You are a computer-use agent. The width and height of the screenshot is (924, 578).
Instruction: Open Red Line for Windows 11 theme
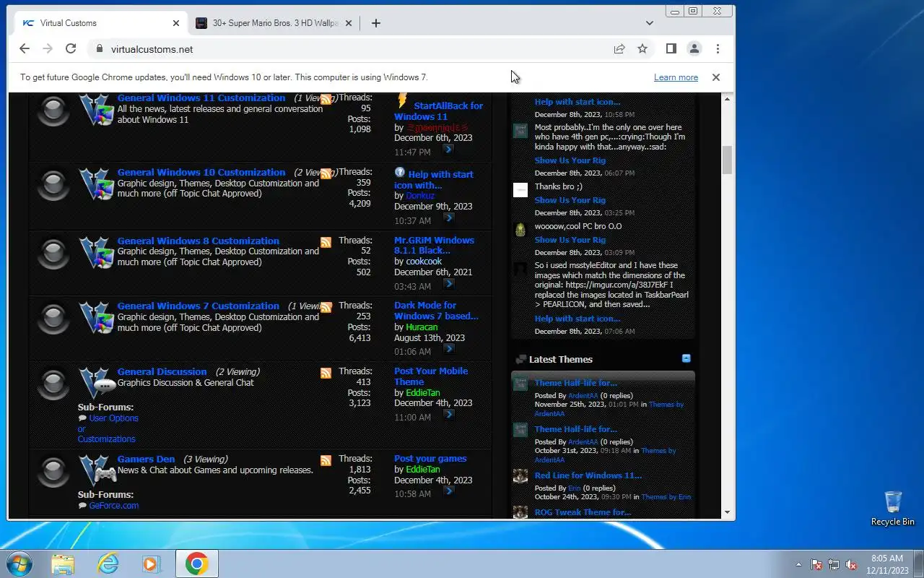pos(588,475)
